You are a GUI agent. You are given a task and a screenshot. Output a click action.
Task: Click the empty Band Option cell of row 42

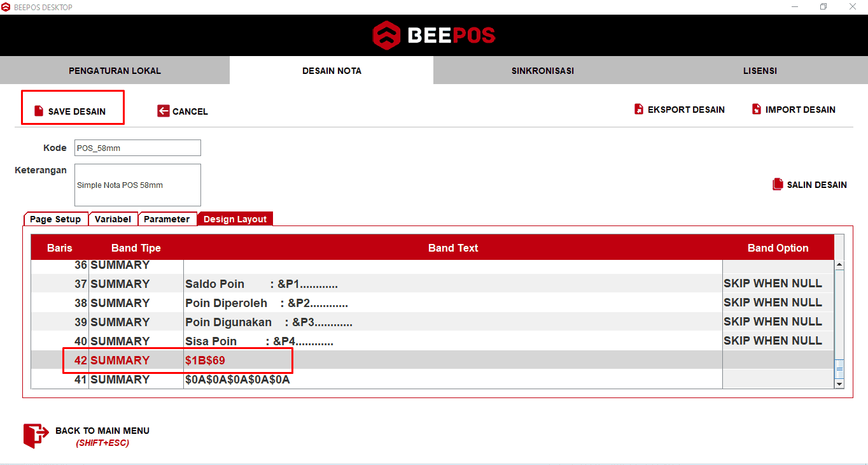778,361
